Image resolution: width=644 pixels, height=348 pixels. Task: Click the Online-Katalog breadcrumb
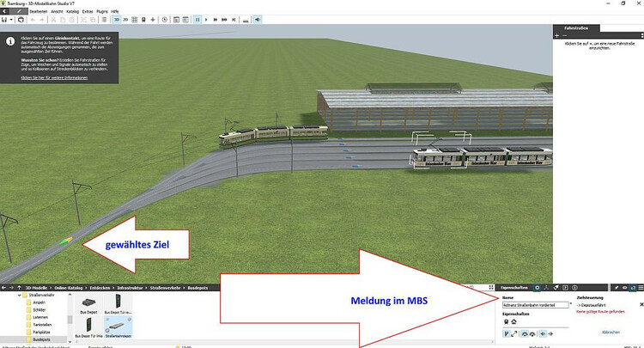pos(69,288)
